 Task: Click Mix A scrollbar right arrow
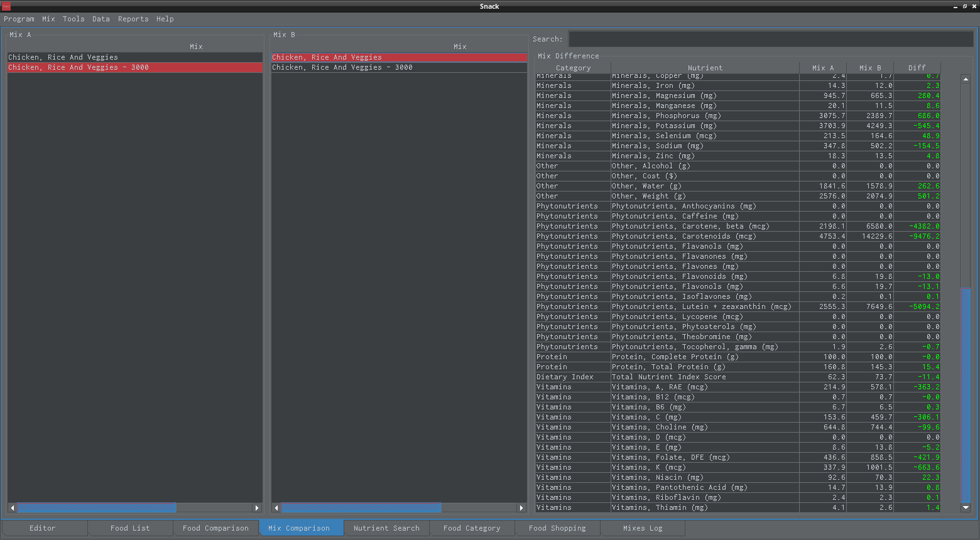point(256,507)
